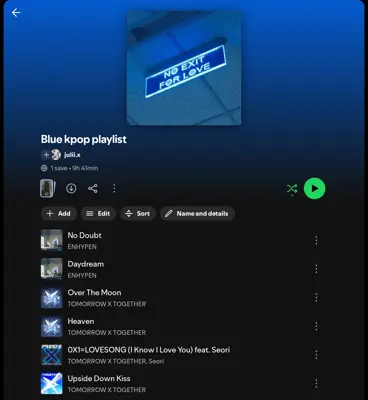Open TOMORROW X TOGETHER under Upside Down Kiss

pyautogui.click(x=107, y=390)
